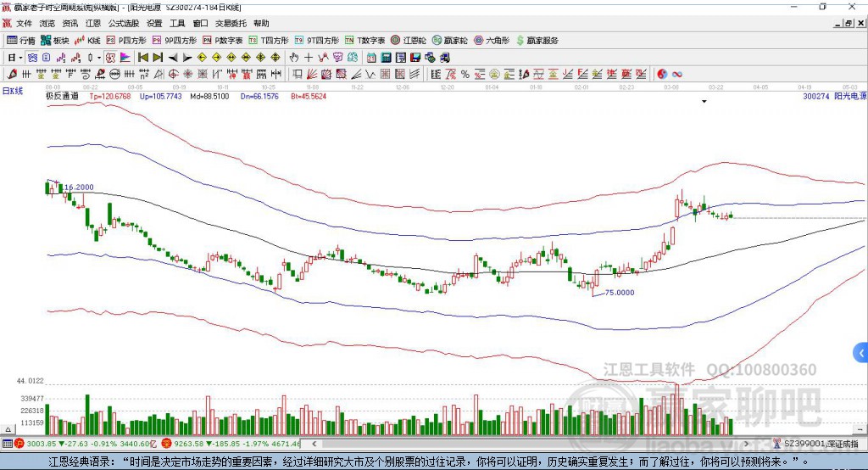868x470 pixels.
Task: Expand the candlestick style dropdown arrow
Action: coord(99,58)
